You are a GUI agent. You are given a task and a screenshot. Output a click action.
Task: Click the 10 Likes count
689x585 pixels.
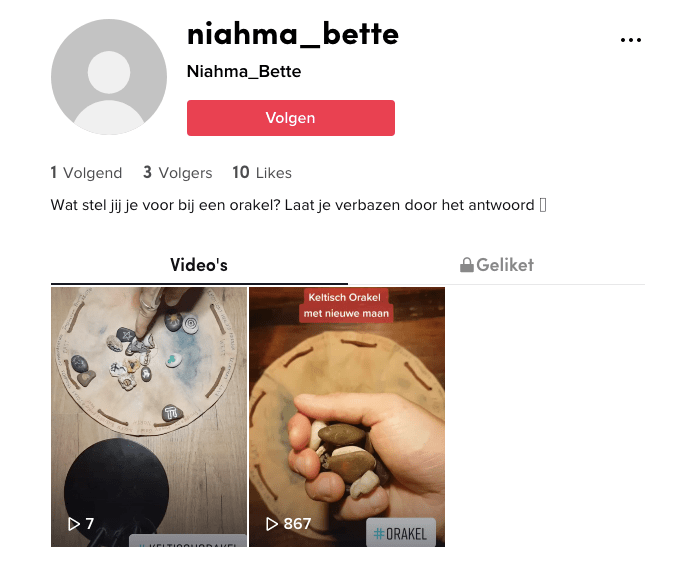click(x=262, y=173)
